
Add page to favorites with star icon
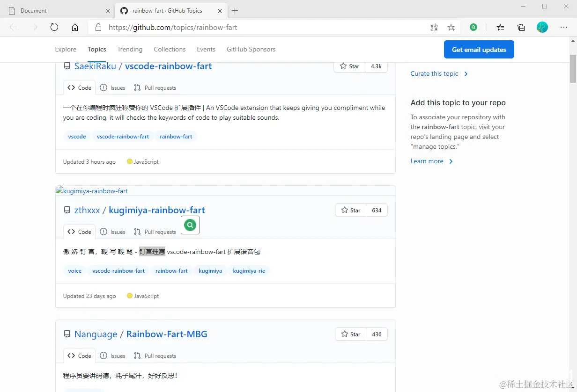[451, 28]
